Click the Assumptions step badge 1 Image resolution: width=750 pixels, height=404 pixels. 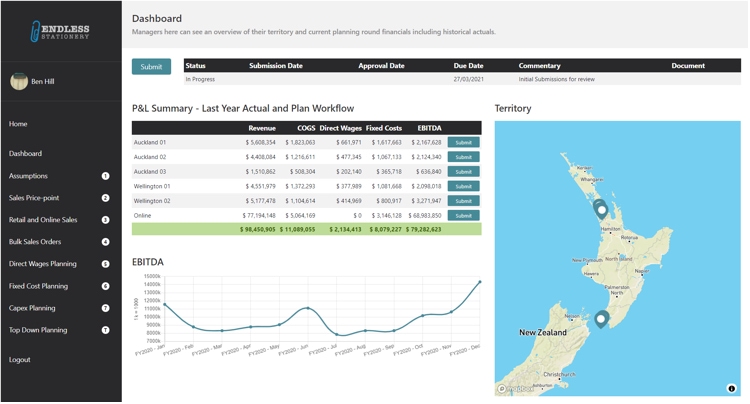point(105,176)
